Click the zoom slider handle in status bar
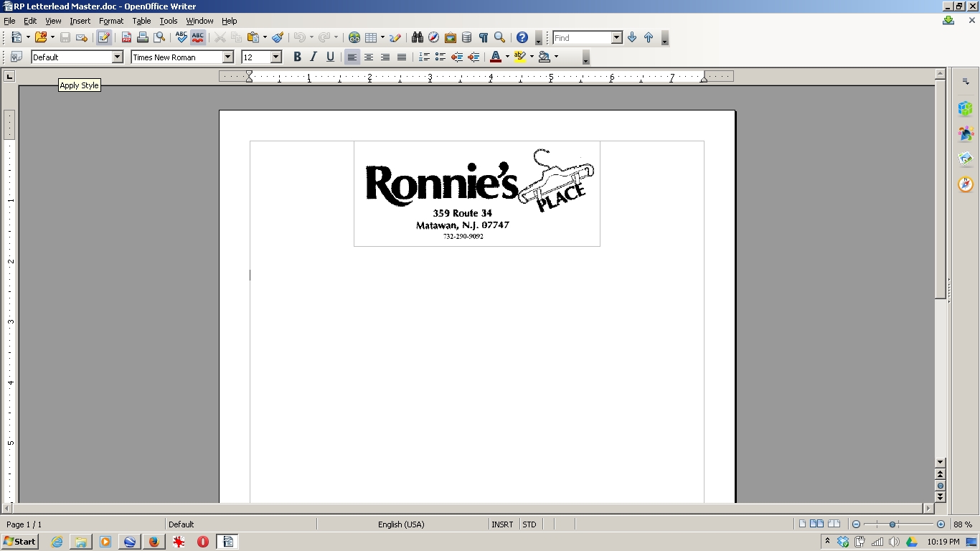980x551 pixels. coord(892,524)
